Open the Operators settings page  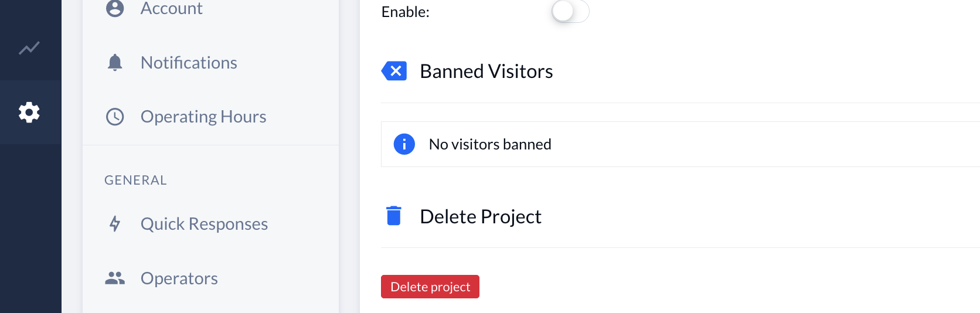(x=211, y=278)
